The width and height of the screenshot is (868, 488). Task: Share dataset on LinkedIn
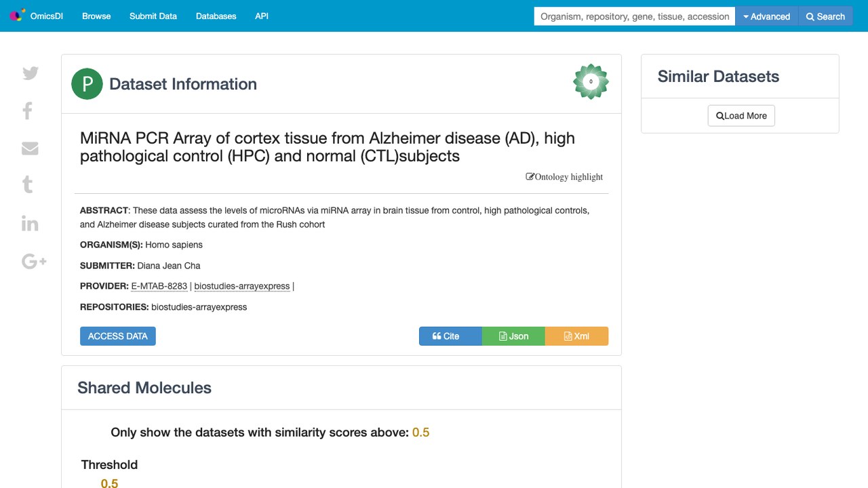coord(30,223)
